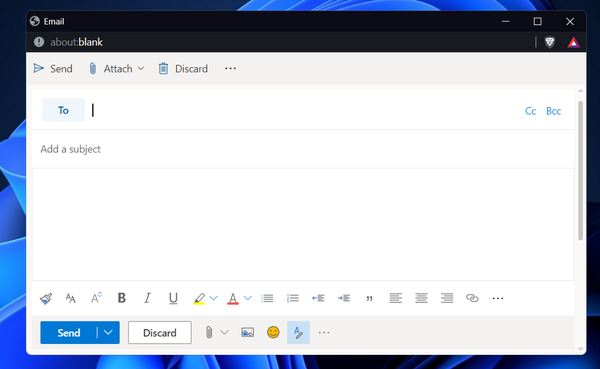Click the grow font size superscript icon
600x369 pixels.
[96, 298]
